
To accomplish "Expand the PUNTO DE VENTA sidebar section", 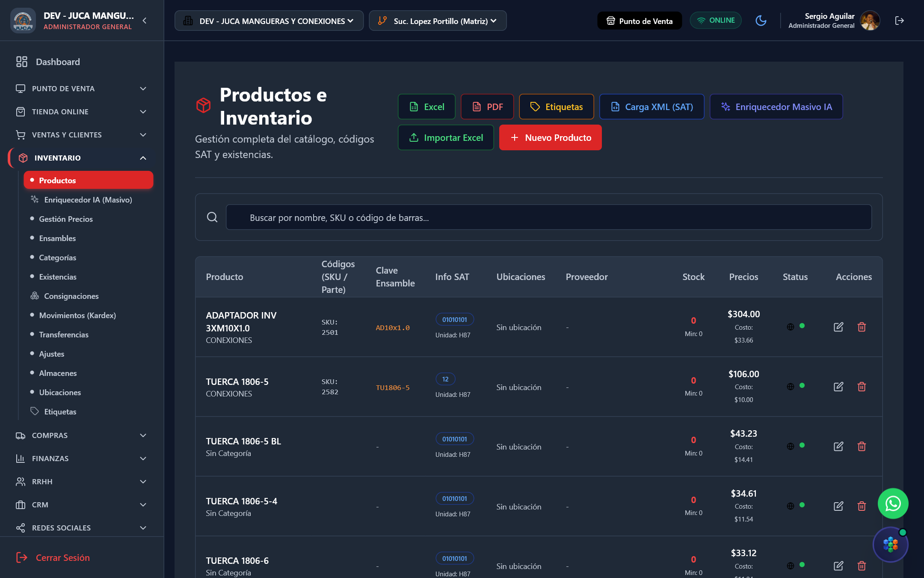I will pos(81,89).
